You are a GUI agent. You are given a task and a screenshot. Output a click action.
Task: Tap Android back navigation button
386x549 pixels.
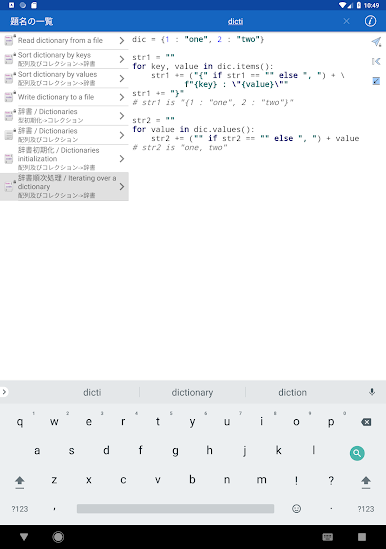pos(24,536)
